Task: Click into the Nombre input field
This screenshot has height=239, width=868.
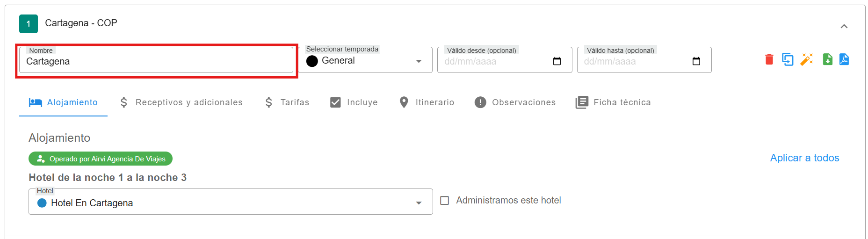Action: 156,62
